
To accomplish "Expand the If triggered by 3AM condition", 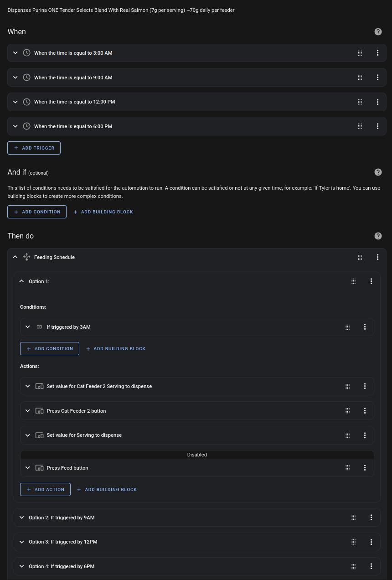I will pos(28,327).
